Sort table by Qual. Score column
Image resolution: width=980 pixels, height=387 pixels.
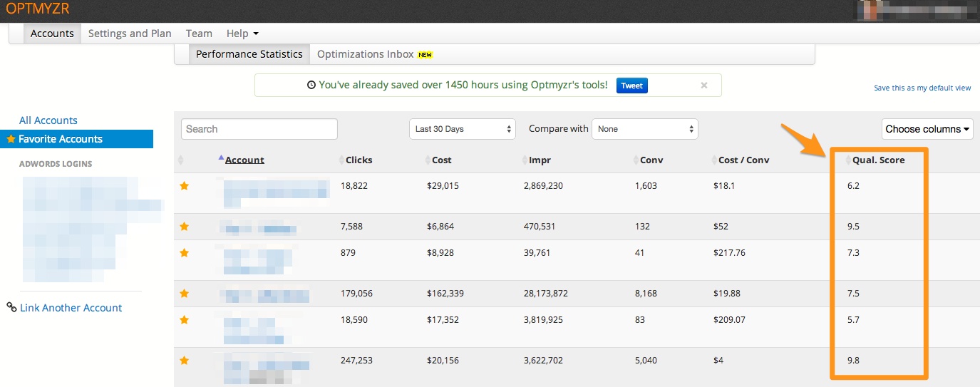tap(878, 160)
